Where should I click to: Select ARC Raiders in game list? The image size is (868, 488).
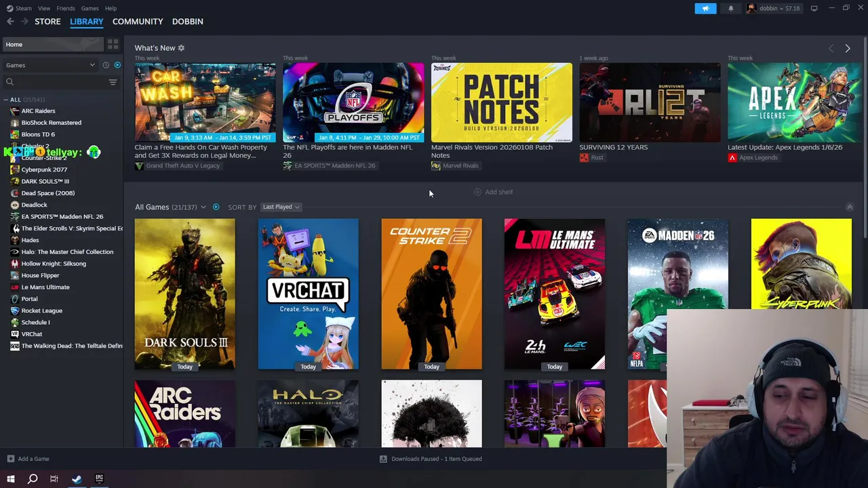point(38,111)
